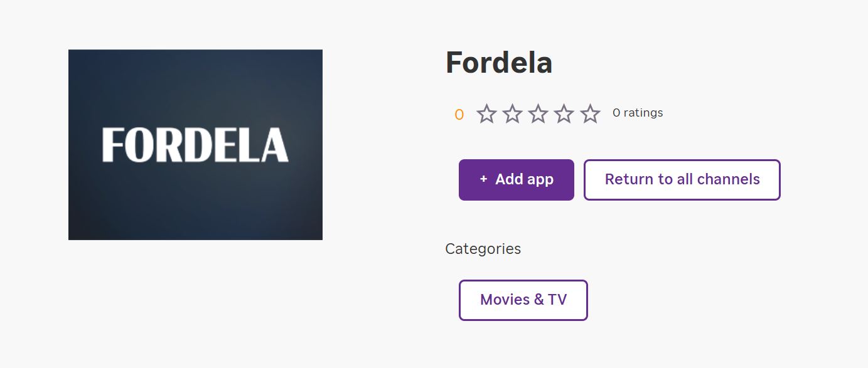The height and width of the screenshot is (368, 868).
Task: Select the Fordela title heading
Action: pyautogui.click(x=499, y=63)
